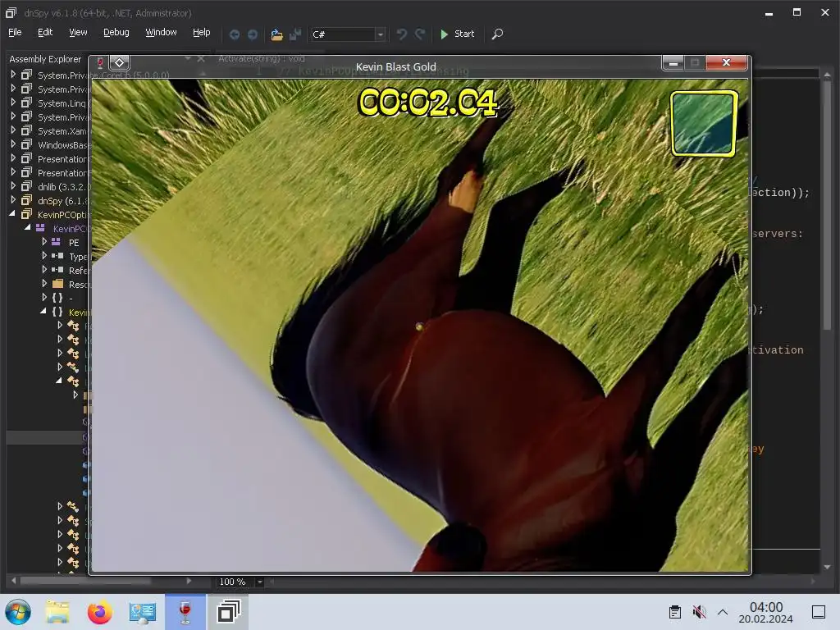Click the KevinPCOpti assembly icon

pos(26,214)
